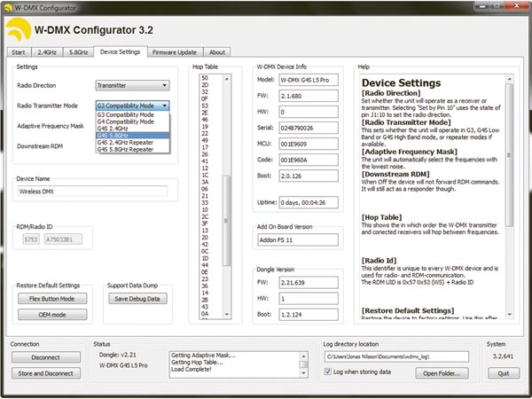The height and width of the screenshot is (399, 532).
Task: Click Hop Table scroll up arrow
Action: coord(227,79)
